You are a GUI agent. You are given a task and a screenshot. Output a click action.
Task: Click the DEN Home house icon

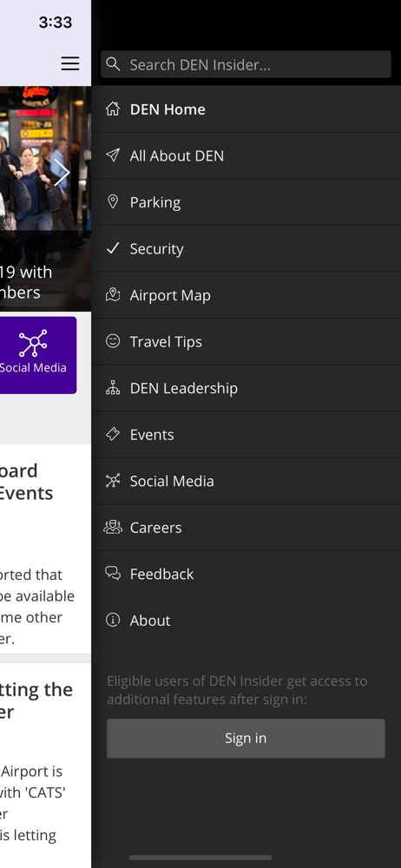pyautogui.click(x=113, y=109)
